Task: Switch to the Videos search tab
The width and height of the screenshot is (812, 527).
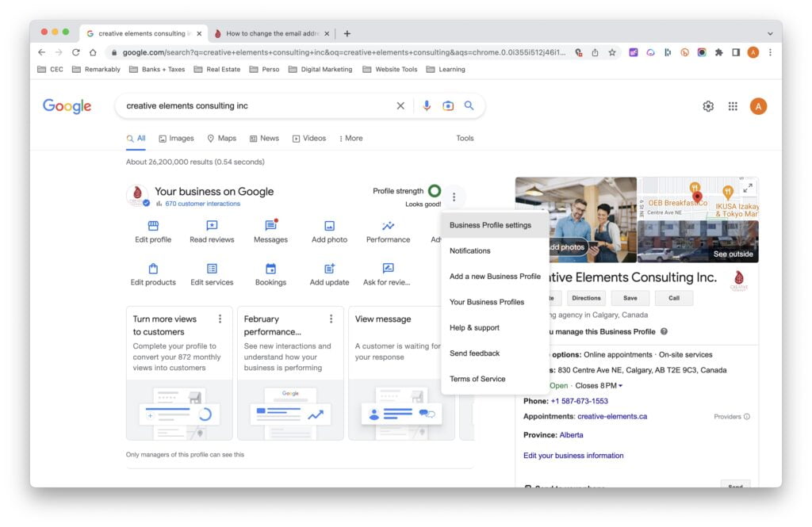Action: (x=309, y=138)
